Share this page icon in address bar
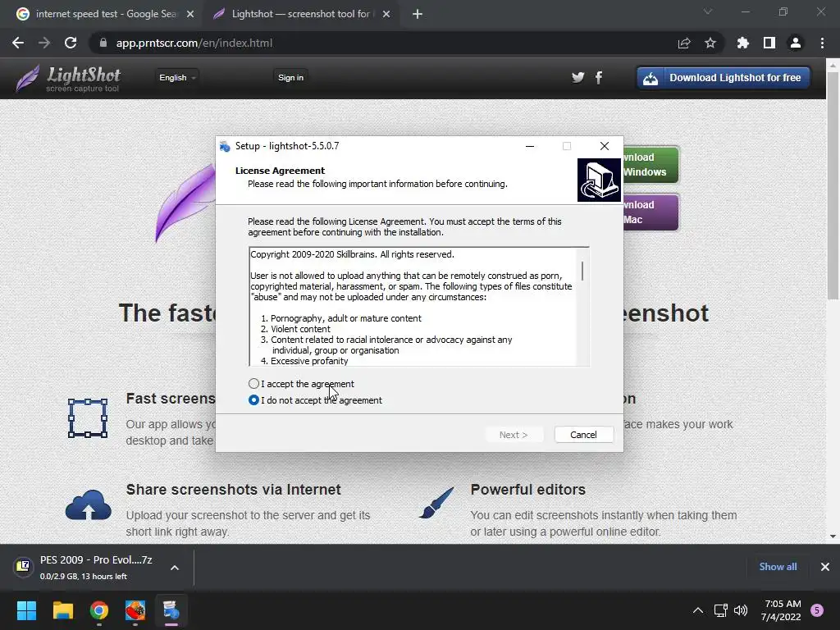Viewport: 840px width, 630px height. [684, 43]
